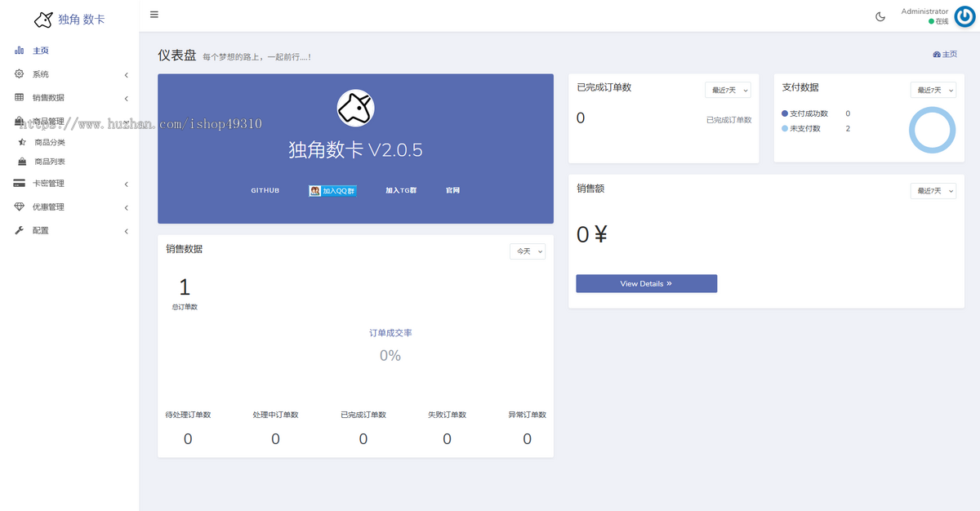Click the 加入TG群 link
Viewport: 980px width, 511px height.
pos(401,190)
